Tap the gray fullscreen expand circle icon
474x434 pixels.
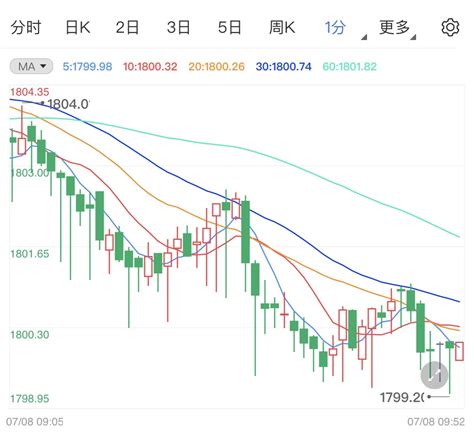(434, 375)
